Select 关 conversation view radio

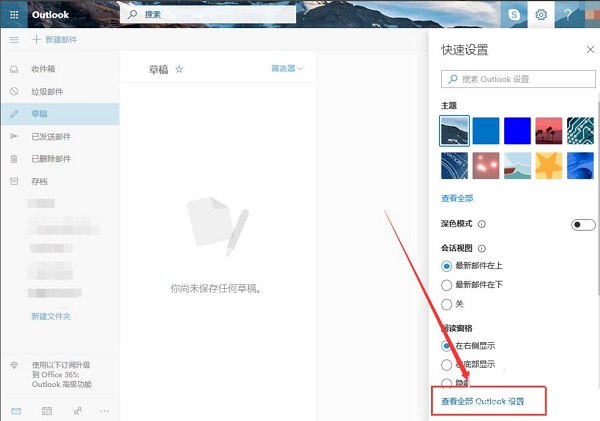coord(446,304)
